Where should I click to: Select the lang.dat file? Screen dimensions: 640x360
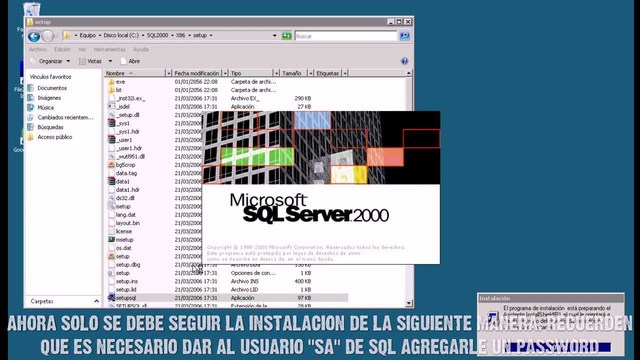126,215
